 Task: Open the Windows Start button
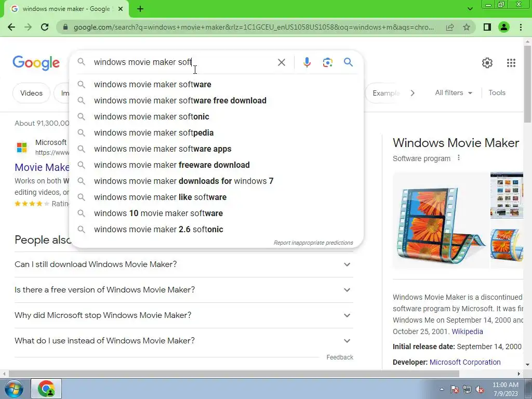tap(14, 389)
